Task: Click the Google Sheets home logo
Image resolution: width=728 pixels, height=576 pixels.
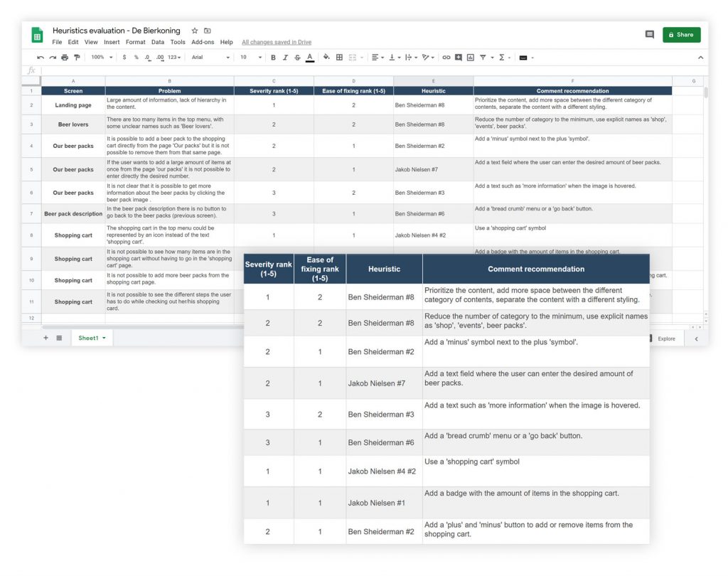Action: coord(37,35)
